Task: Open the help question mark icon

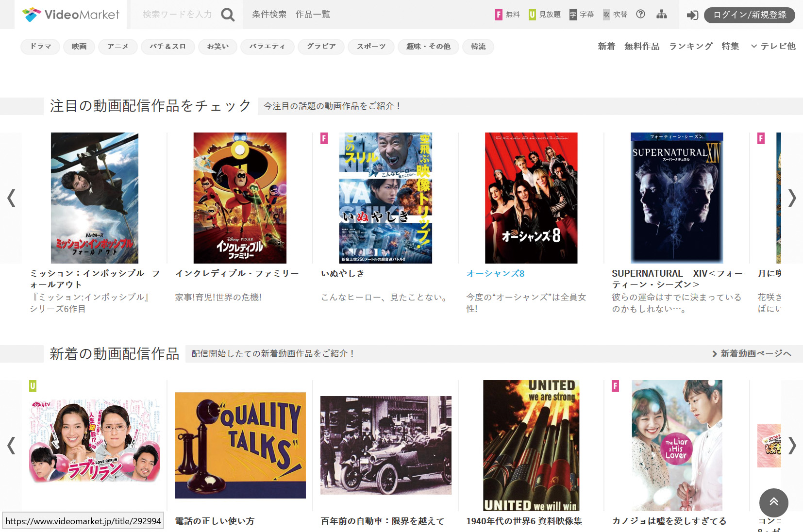Action: 640,15
